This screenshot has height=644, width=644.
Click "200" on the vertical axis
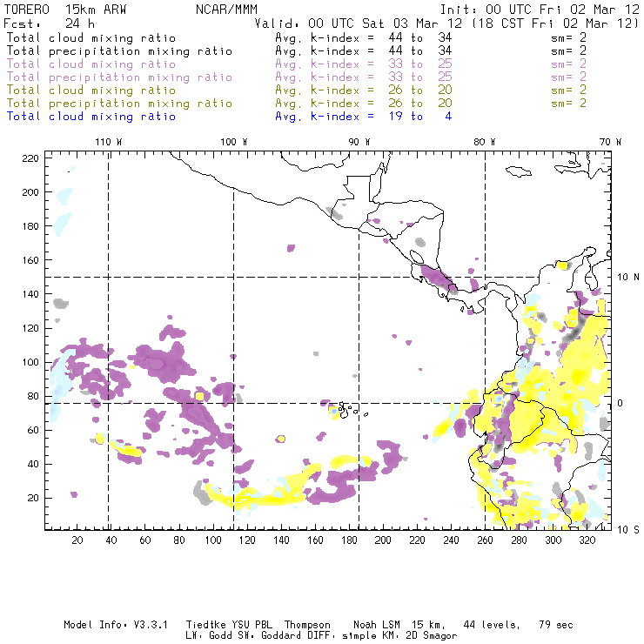(30, 192)
